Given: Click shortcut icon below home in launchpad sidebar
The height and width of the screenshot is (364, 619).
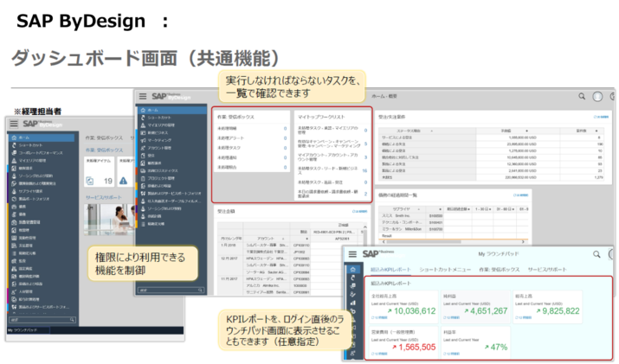Looking at the screenshot, I should pyautogui.click(x=352, y=278).
